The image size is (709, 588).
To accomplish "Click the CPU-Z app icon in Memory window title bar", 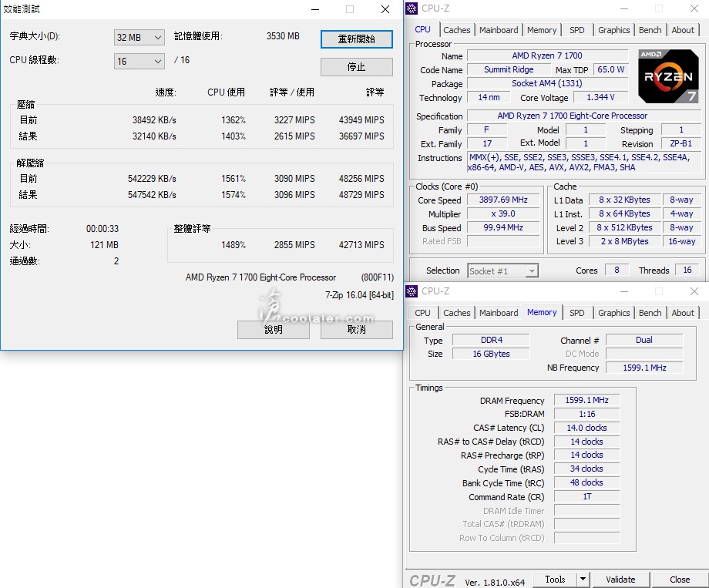I will coord(412,291).
